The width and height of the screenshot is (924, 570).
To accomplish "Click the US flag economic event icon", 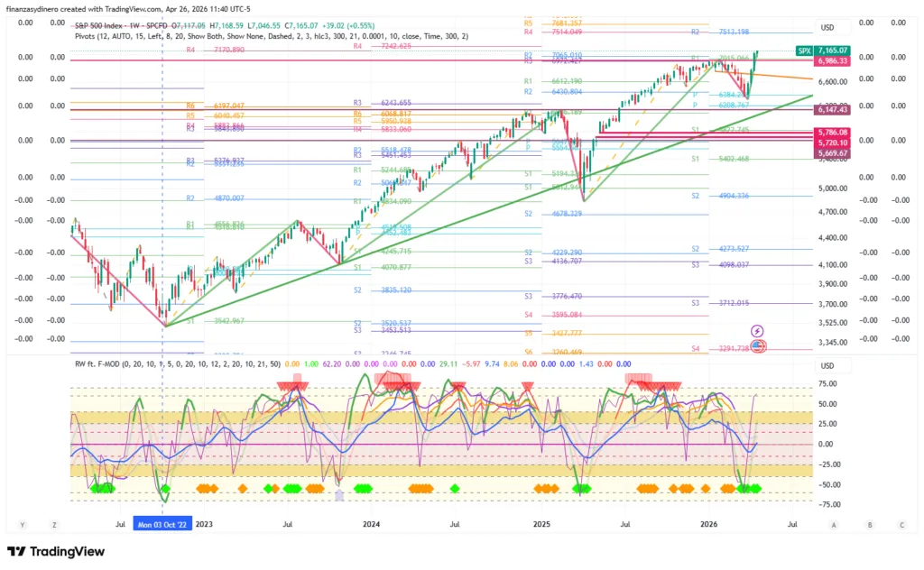I will coord(757,346).
